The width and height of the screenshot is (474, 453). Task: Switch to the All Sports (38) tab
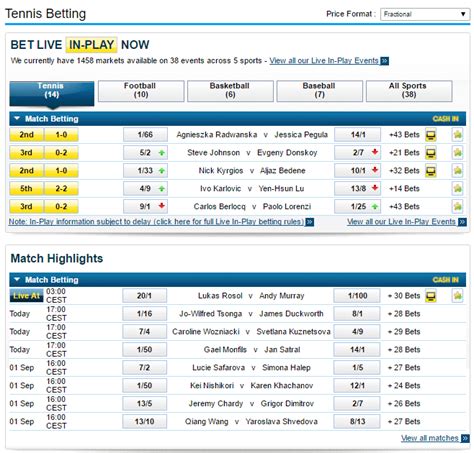(409, 91)
